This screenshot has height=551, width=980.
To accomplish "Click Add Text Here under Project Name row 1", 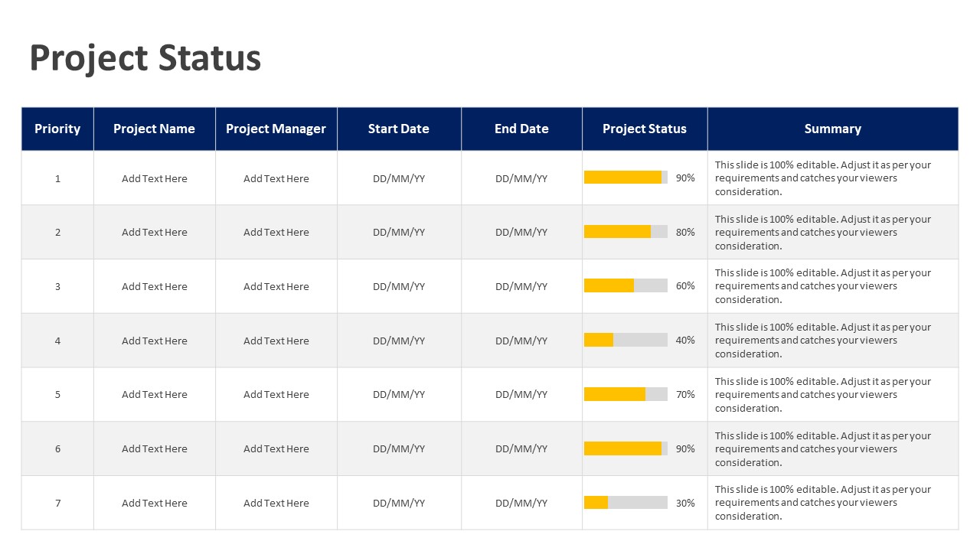I will [x=154, y=178].
